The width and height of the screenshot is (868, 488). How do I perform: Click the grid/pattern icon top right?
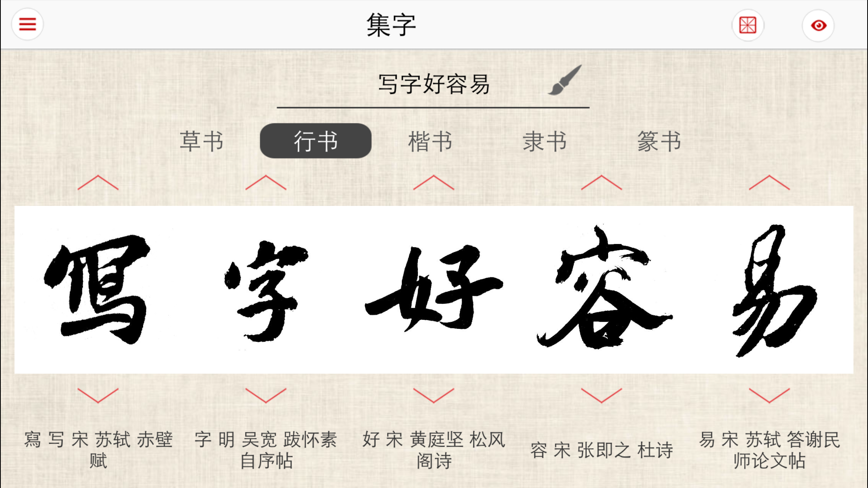pos(748,24)
